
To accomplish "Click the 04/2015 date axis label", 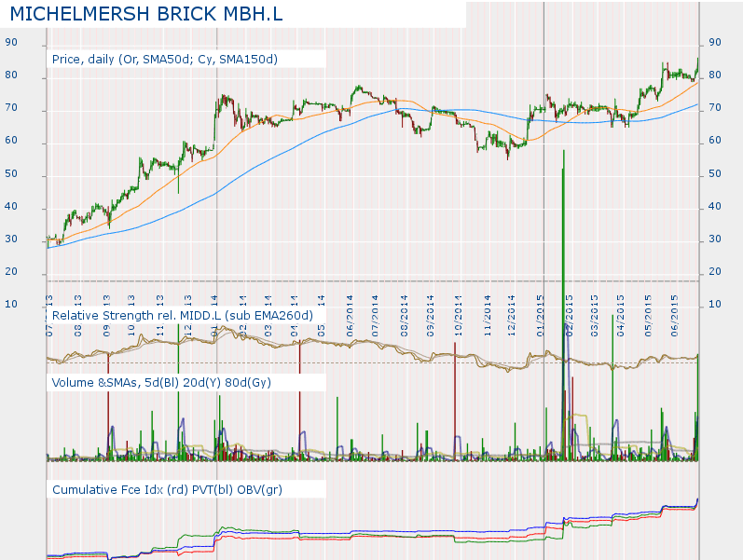I will (621, 316).
